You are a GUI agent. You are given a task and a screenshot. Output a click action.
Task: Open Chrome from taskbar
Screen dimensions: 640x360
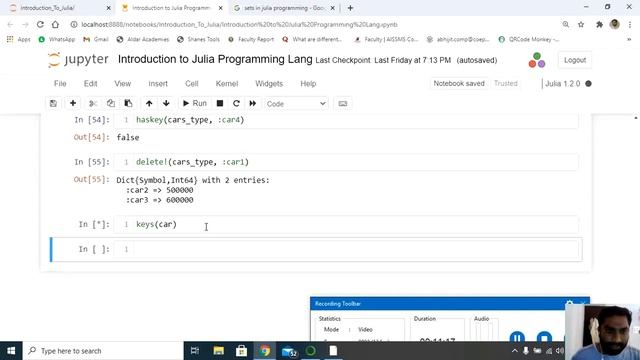click(264, 351)
